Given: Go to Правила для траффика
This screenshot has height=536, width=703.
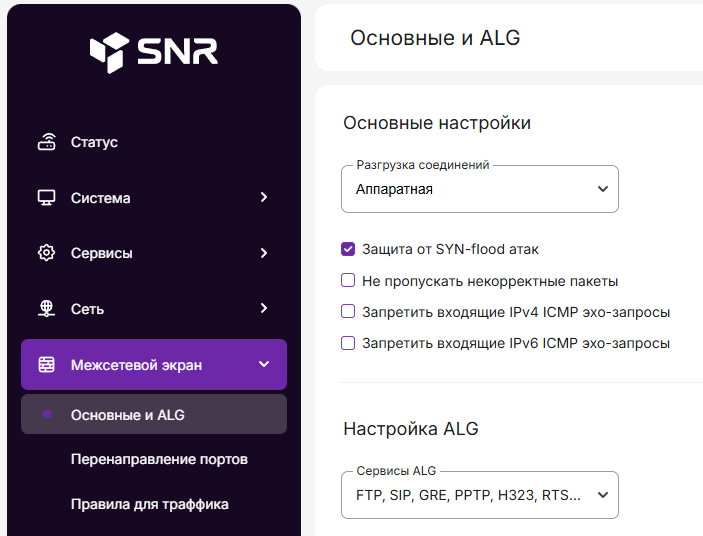Looking at the screenshot, I should click(149, 504).
